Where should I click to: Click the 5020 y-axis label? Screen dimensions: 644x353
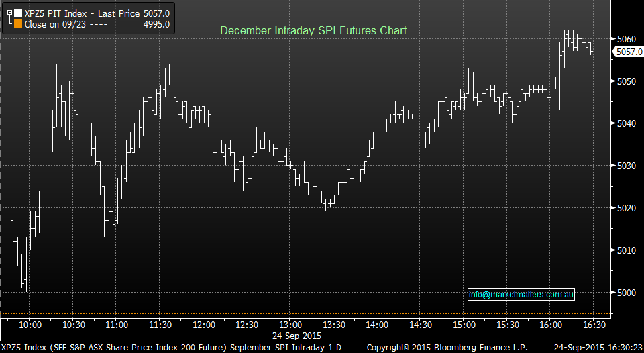pyautogui.click(x=627, y=208)
